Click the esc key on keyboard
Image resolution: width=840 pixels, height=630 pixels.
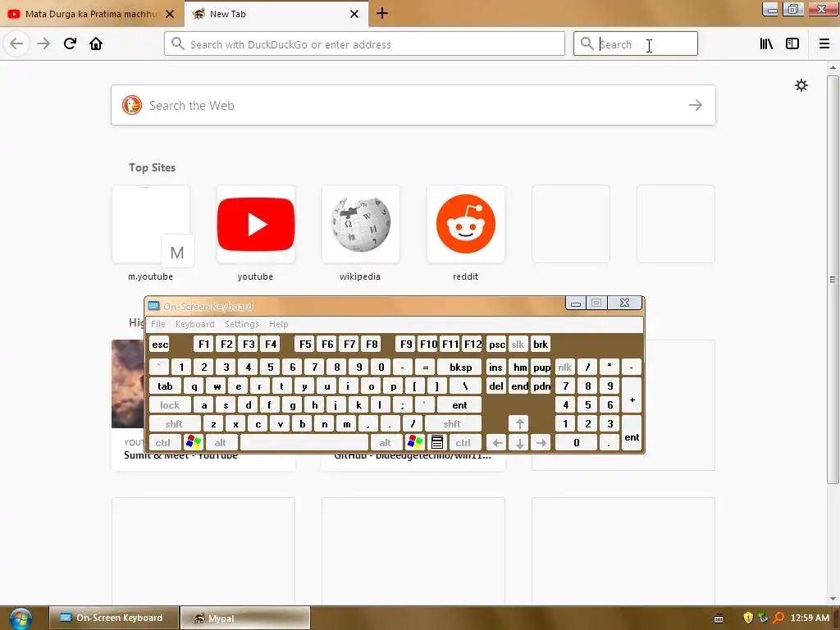tap(160, 344)
